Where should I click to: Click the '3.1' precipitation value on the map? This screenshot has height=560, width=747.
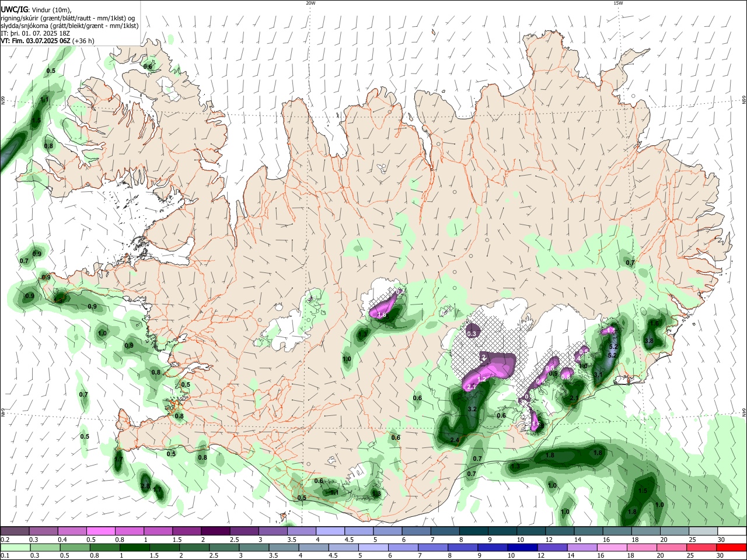pyautogui.click(x=598, y=374)
